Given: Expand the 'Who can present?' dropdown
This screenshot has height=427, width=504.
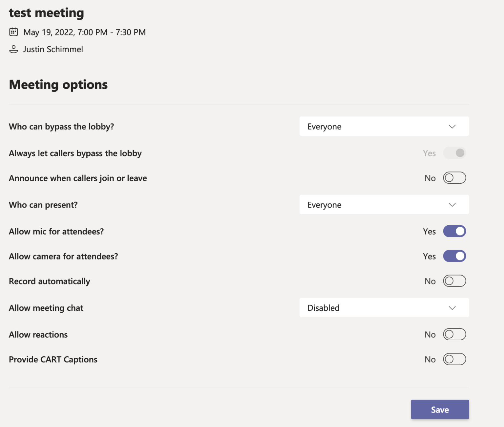Looking at the screenshot, I should 384,204.
